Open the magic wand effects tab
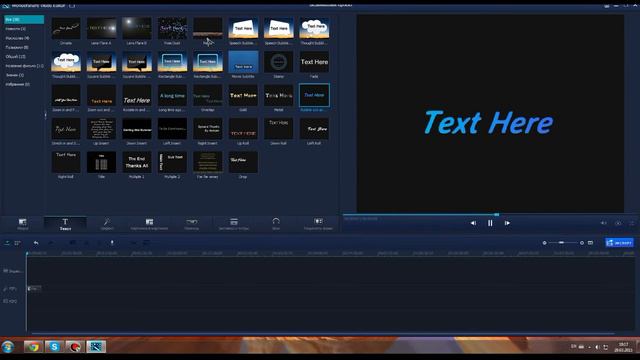Image resolution: width=640 pixels, height=360 pixels. [x=107, y=224]
